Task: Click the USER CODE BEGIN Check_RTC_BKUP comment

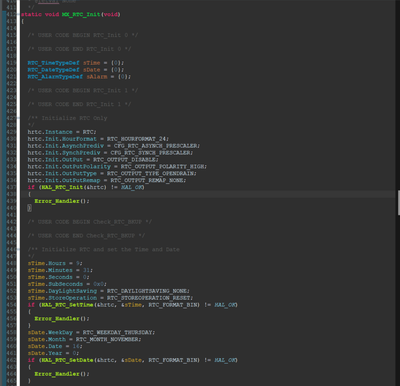Action: [90, 222]
